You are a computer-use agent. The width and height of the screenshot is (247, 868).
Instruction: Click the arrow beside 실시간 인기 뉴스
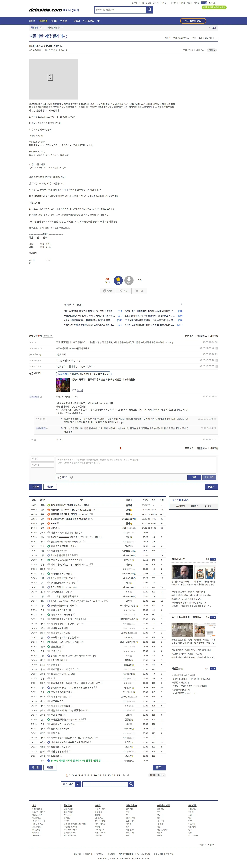click(181, 304)
